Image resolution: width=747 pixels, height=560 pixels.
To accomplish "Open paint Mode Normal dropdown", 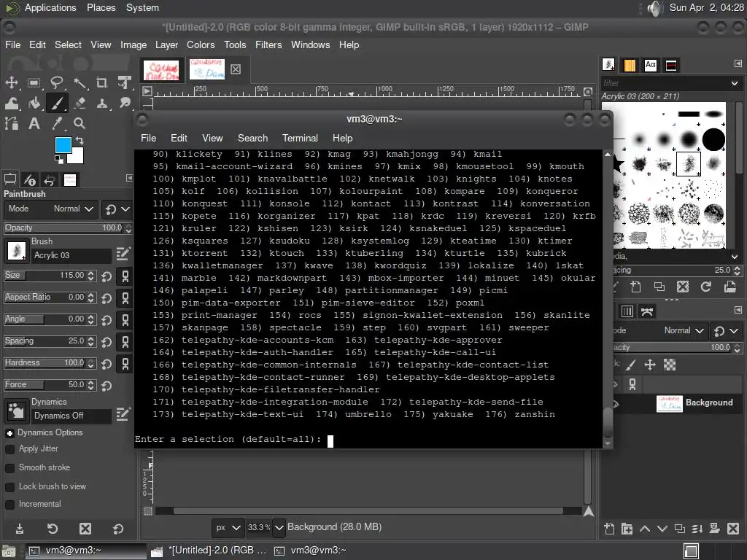I will tap(50, 209).
